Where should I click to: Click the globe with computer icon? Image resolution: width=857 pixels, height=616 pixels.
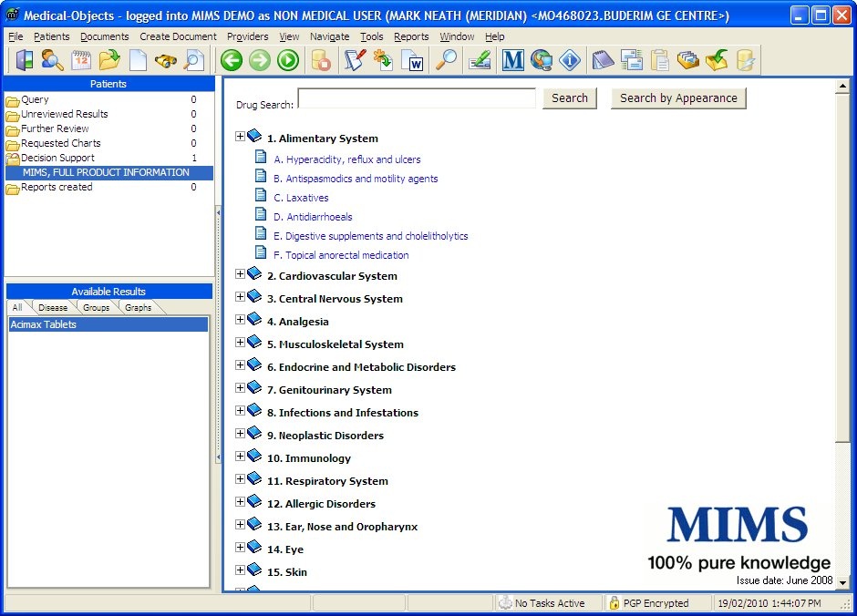click(541, 60)
